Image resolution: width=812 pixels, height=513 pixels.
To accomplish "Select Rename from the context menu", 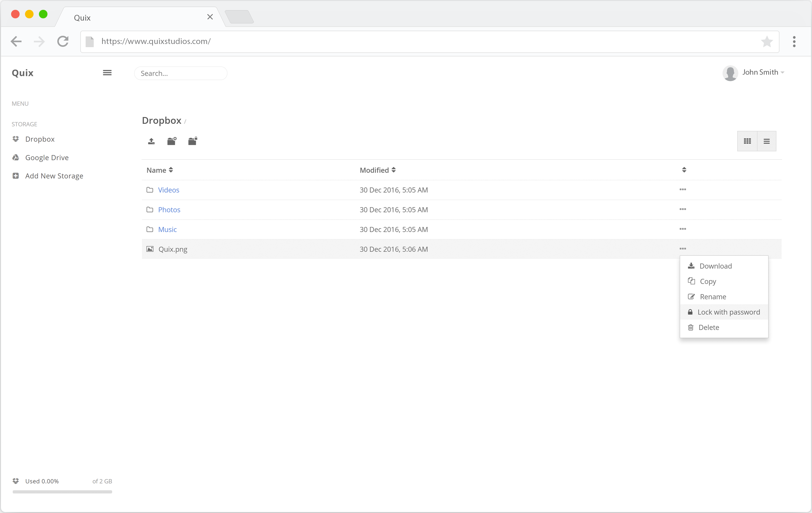I will pyautogui.click(x=713, y=297).
